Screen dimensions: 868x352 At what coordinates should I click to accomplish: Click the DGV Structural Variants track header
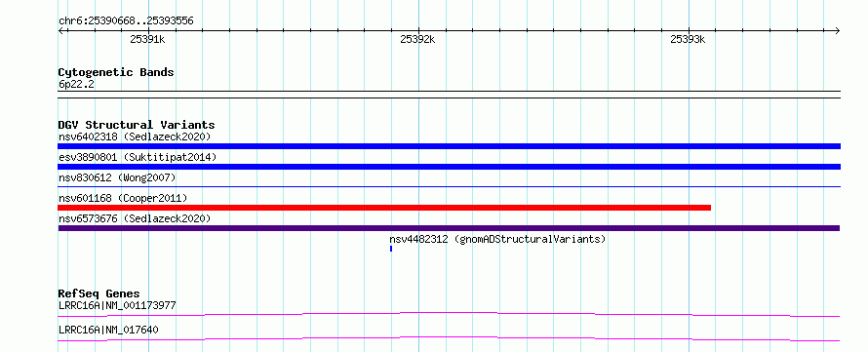[x=137, y=125]
